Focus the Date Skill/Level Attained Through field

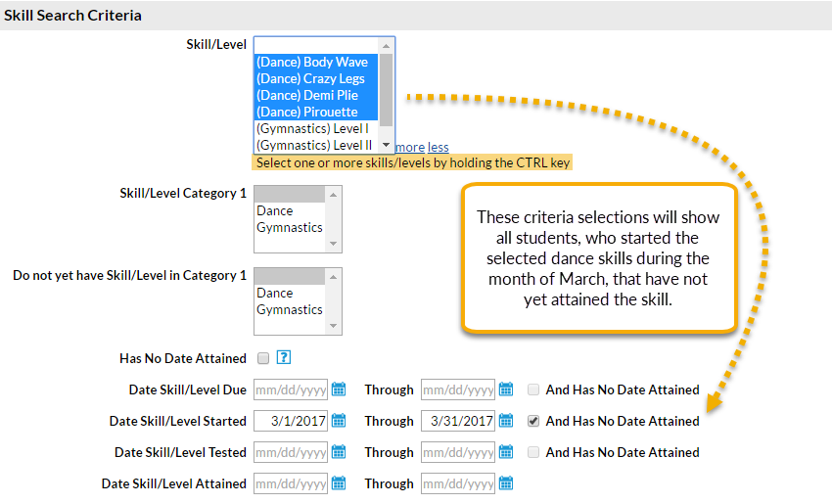tap(458, 483)
